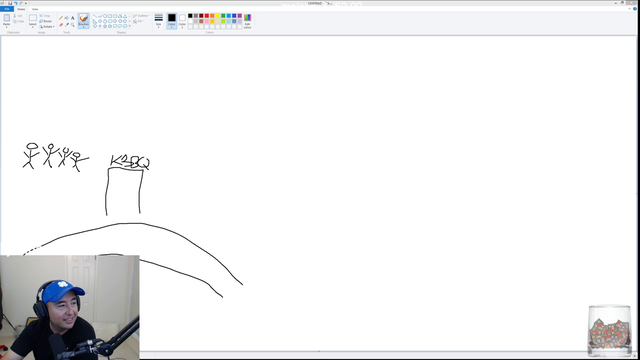
Task: Open Customize Quick Access Toolbar arrow
Action: pos(26,3)
